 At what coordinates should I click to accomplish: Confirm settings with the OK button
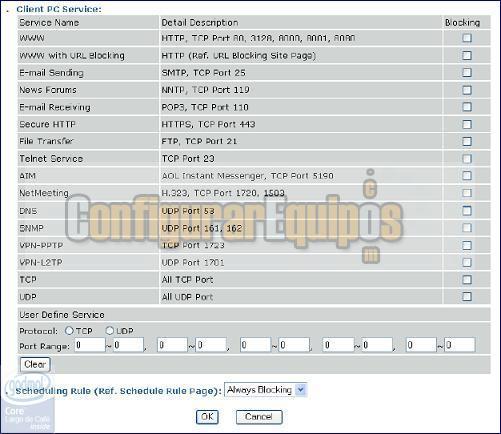[207, 417]
